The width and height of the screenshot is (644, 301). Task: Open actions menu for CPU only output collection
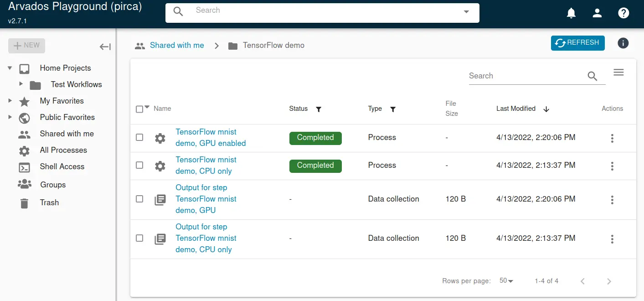coord(612,239)
